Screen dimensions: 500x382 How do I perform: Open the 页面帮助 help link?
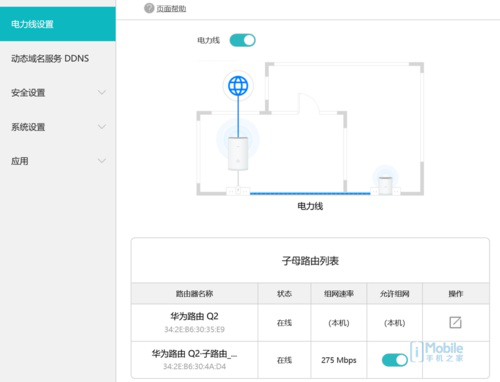tap(171, 9)
